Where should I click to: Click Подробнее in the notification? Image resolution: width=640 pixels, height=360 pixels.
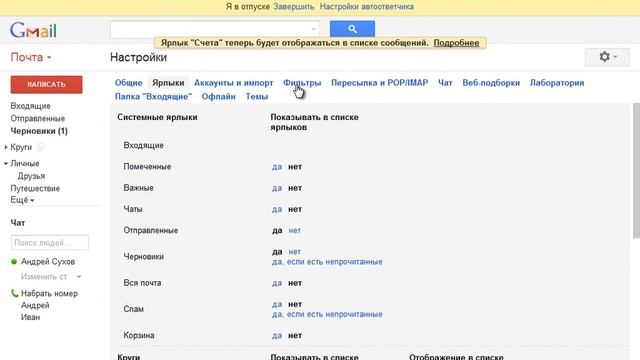(456, 43)
